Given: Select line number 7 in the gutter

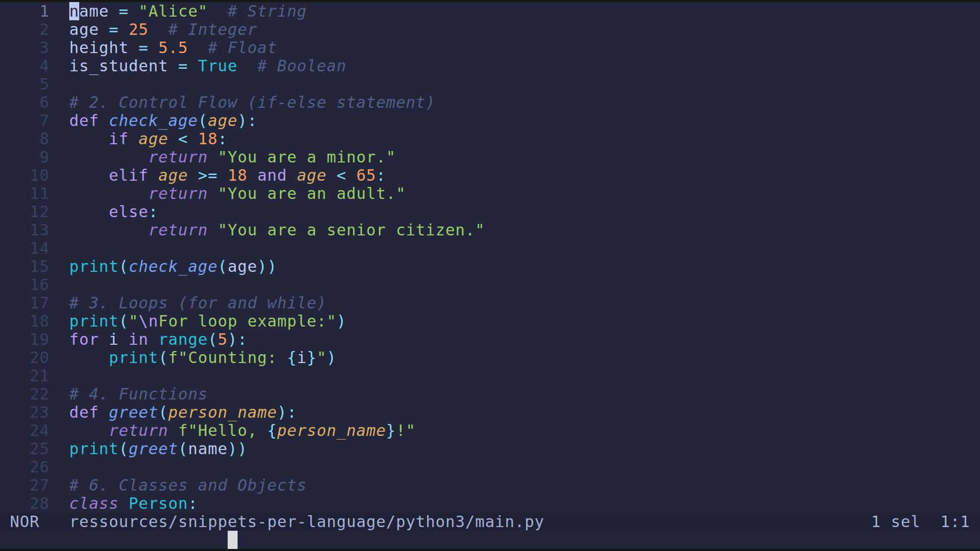Looking at the screenshot, I should point(43,120).
